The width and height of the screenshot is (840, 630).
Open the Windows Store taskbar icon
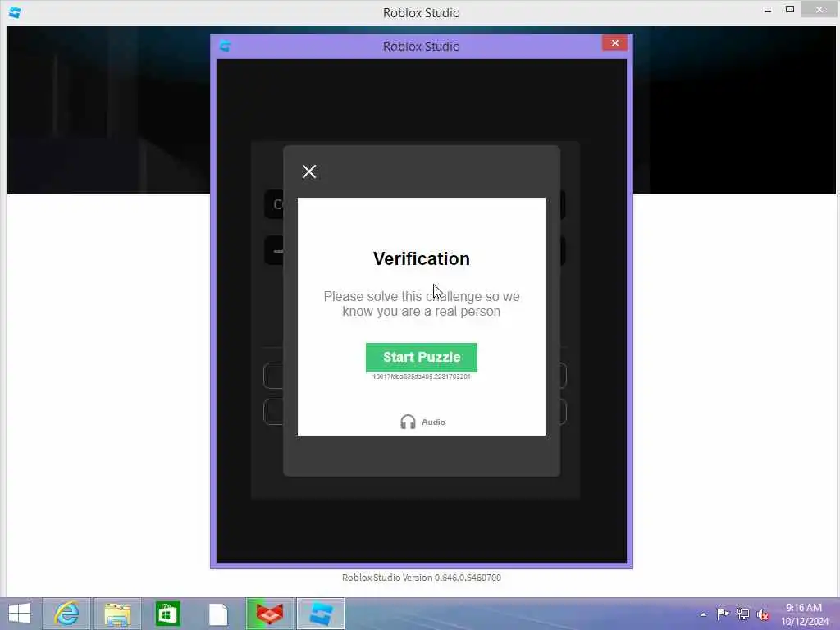[x=167, y=614]
